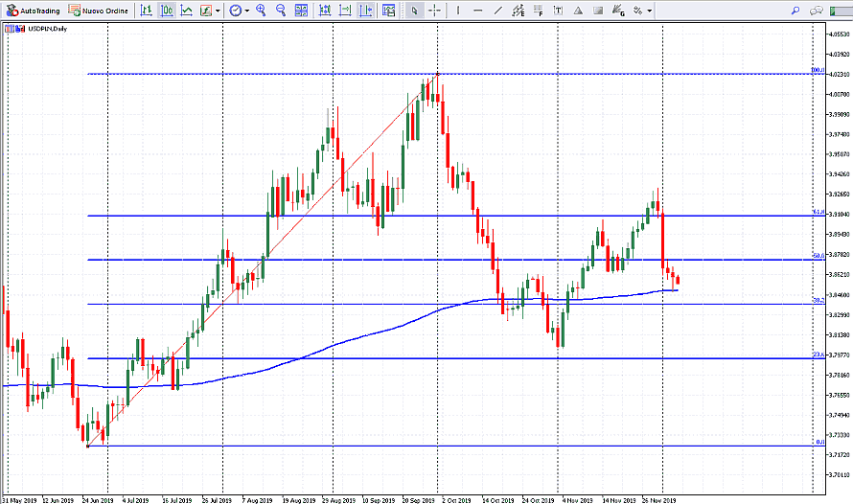Switch chart to candlestick view

click(166, 11)
